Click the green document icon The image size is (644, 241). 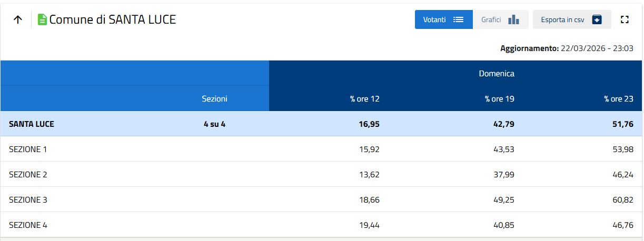click(x=43, y=20)
